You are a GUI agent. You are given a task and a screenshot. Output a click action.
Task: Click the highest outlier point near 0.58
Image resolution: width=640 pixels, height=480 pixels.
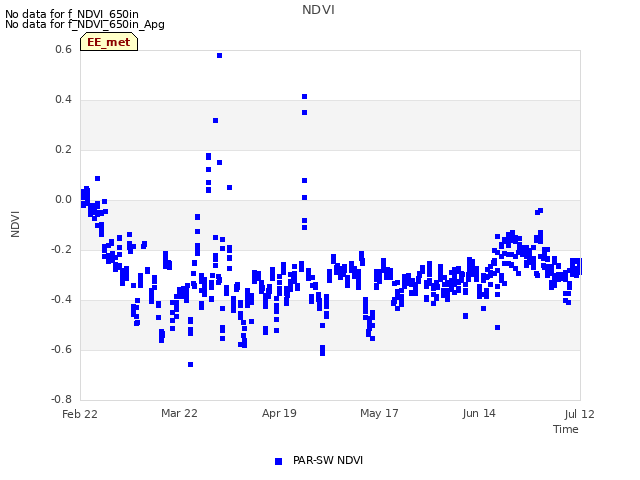[220, 56]
